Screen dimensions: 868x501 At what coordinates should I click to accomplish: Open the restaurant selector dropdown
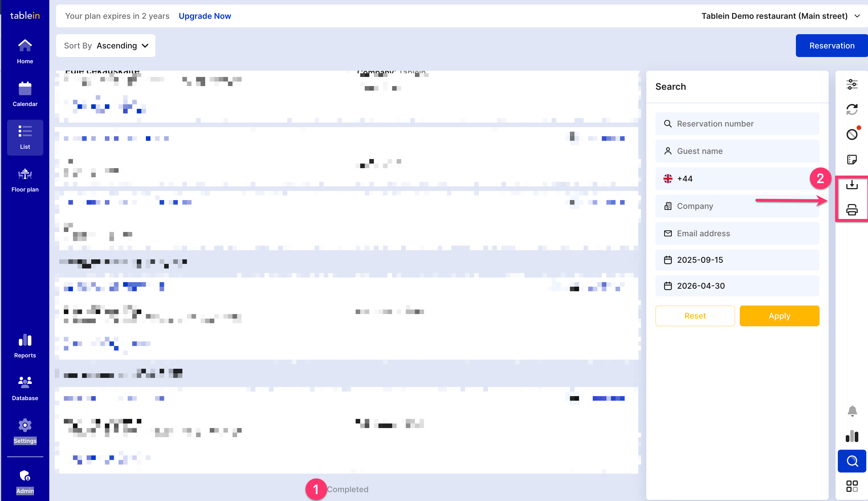[780, 16]
